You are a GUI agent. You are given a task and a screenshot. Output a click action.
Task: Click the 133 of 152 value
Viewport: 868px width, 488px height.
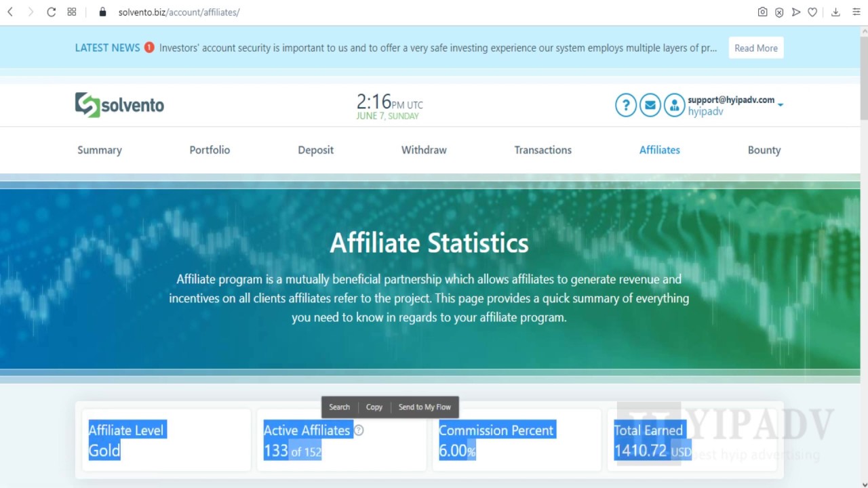point(292,451)
